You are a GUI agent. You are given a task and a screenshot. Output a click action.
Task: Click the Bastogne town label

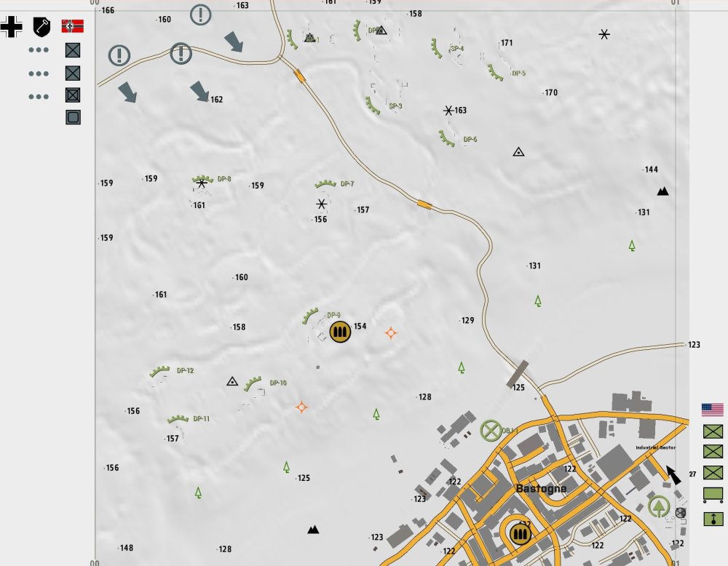tap(540, 489)
